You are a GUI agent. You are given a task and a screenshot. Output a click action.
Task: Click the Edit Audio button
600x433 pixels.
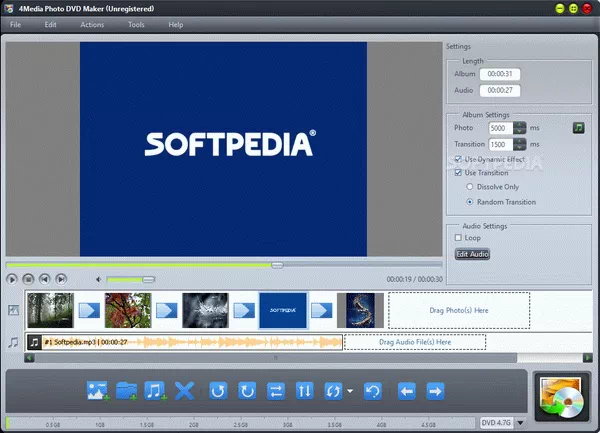tap(473, 255)
